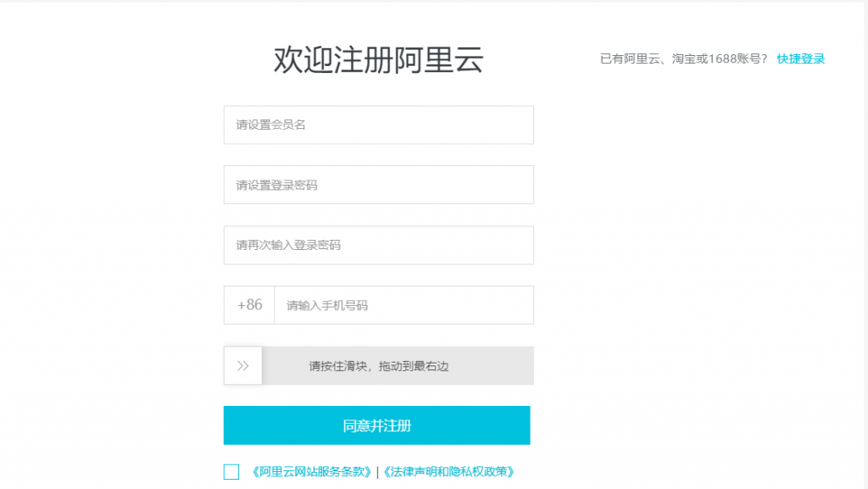The image size is (868, 489).
Task: Focus the 请设置会员名 member name field
Action: point(379,125)
